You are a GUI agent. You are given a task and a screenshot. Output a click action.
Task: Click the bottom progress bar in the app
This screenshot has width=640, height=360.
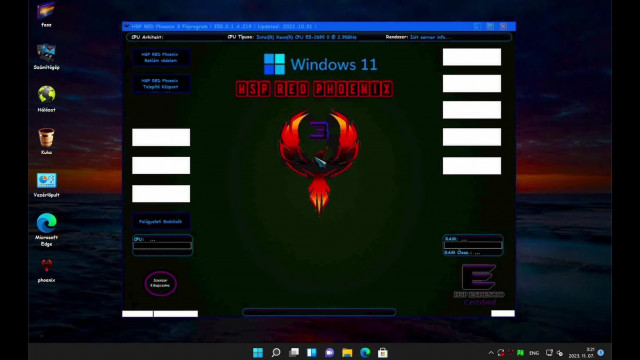pyautogui.click(x=319, y=312)
